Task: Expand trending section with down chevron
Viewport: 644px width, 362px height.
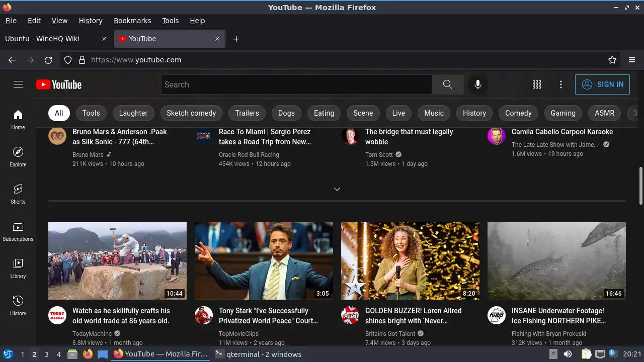Action: (337, 189)
